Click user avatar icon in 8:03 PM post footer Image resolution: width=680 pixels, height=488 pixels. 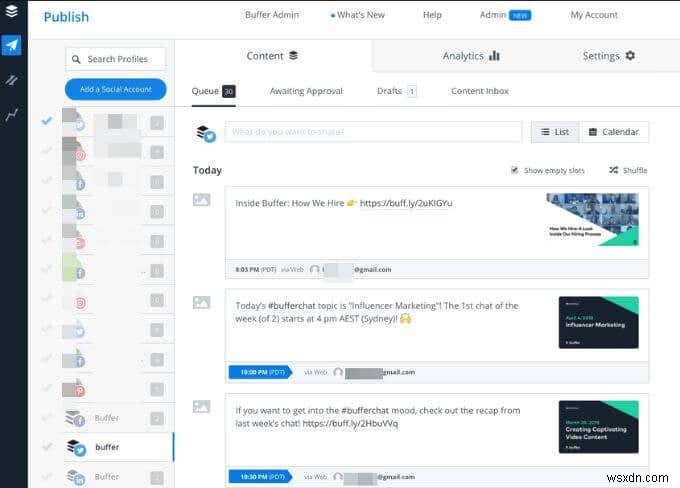coord(315,269)
